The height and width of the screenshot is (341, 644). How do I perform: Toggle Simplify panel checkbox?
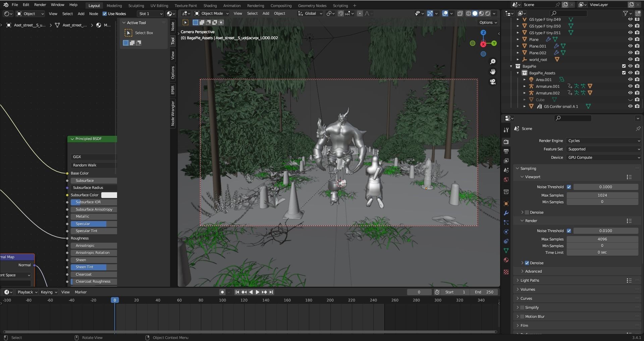[522, 308]
